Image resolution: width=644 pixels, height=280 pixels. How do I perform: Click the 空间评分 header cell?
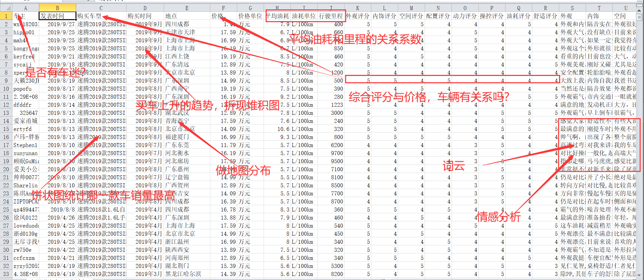click(411, 16)
